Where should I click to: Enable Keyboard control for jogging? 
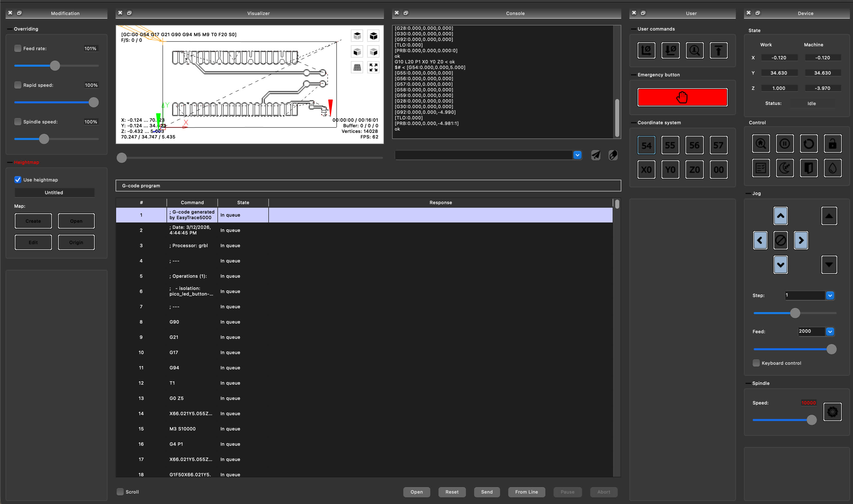756,363
